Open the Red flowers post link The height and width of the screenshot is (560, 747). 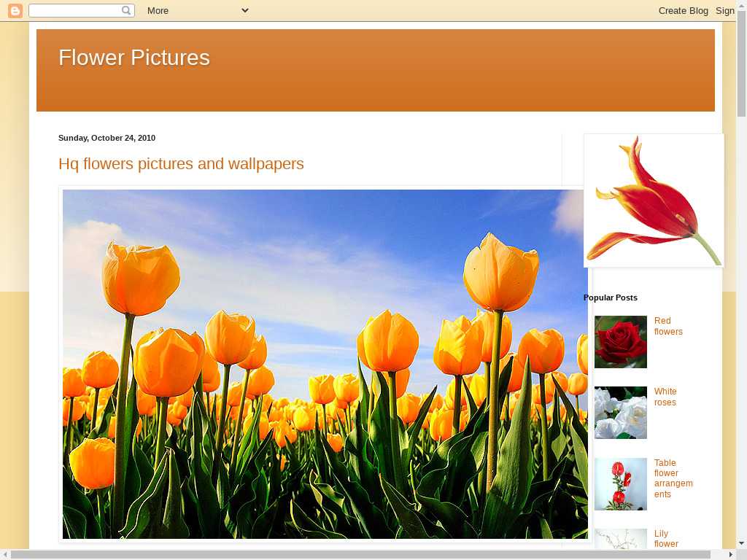click(x=667, y=326)
